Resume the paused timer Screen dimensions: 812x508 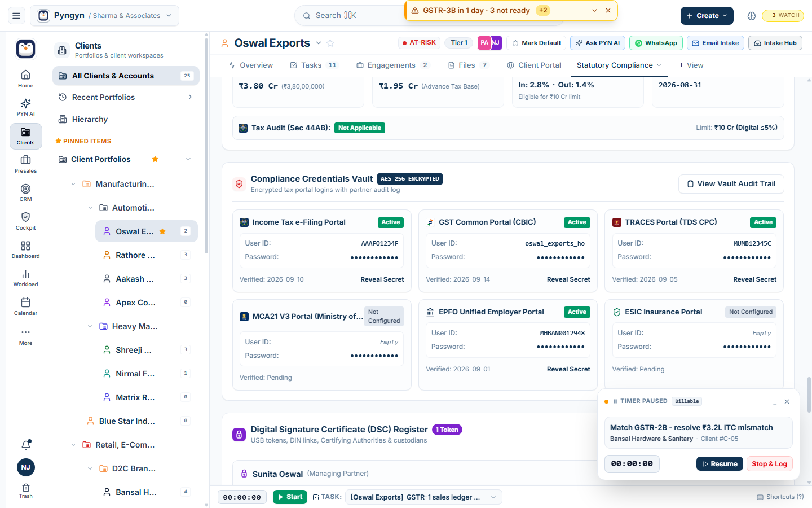(720, 464)
